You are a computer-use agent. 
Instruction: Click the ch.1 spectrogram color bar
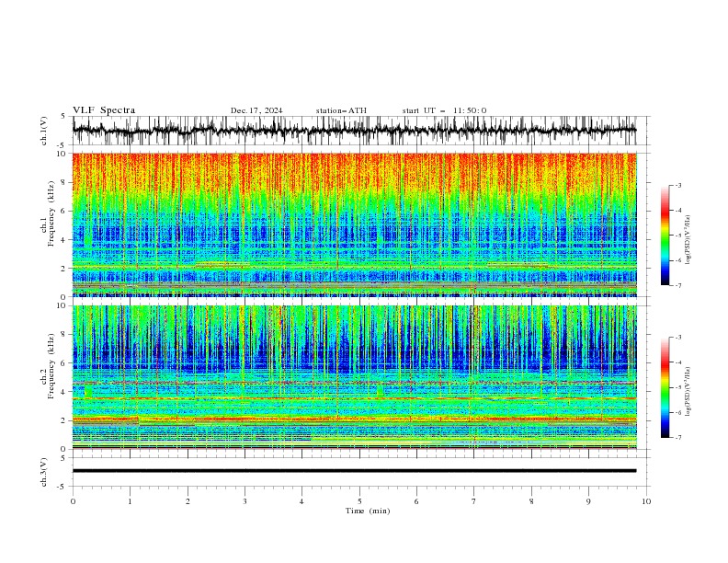[x=665, y=236]
